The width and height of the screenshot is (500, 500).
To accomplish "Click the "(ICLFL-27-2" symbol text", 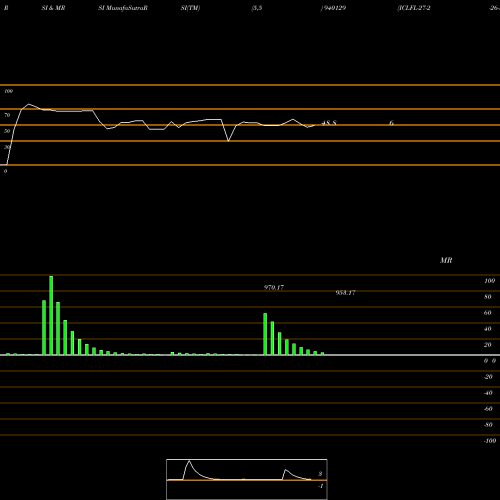I will pos(414,8).
